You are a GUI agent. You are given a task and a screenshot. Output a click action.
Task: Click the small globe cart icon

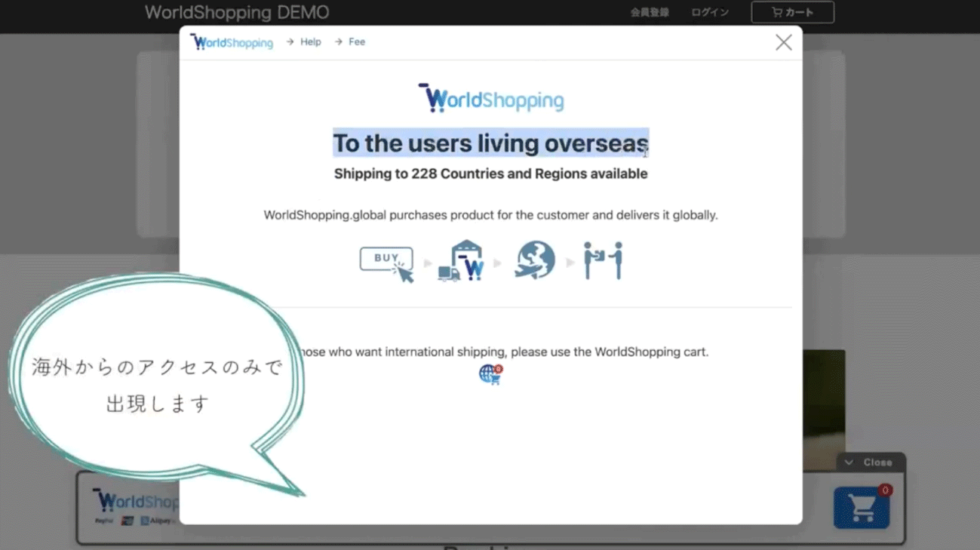pos(491,374)
